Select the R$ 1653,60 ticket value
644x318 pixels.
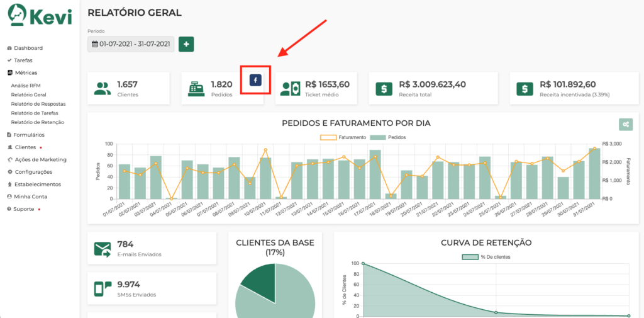coord(327,85)
